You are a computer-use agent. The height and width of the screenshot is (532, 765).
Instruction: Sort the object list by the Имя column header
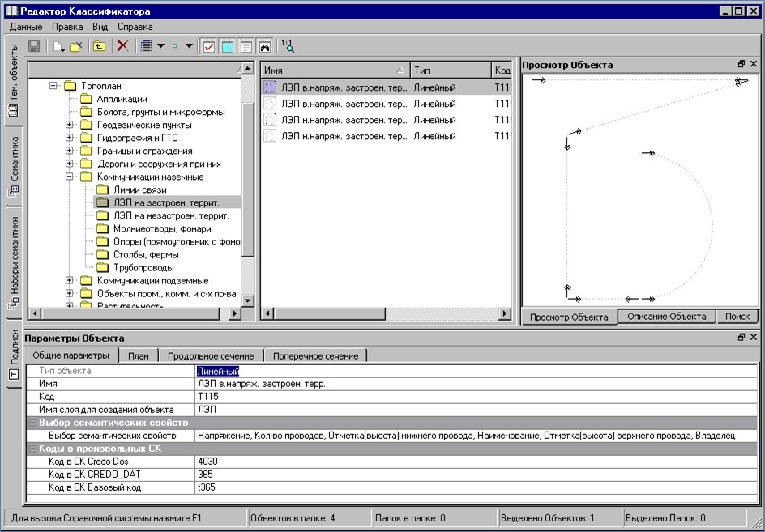[335, 70]
